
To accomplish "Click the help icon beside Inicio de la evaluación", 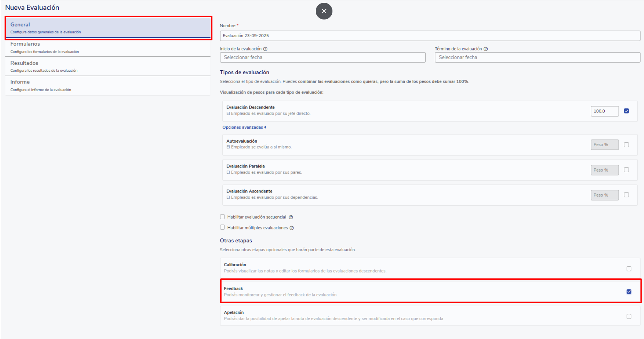I will pos(265,49).
